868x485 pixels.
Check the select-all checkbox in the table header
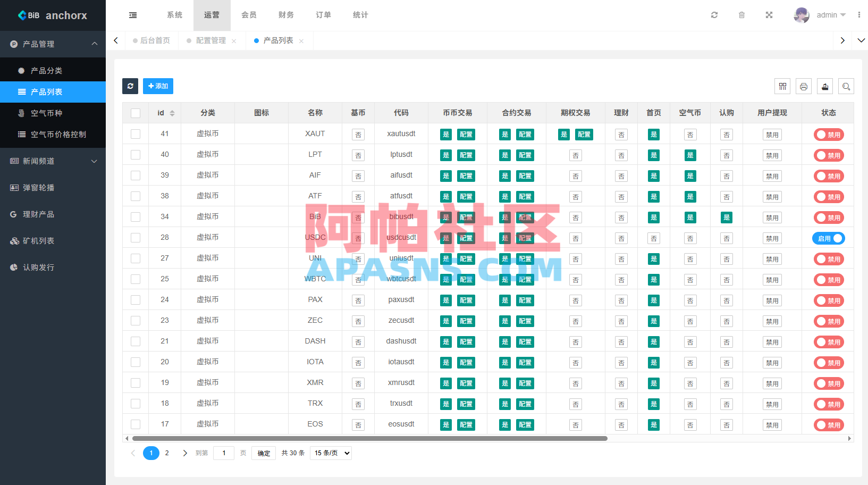click(136, 113)
